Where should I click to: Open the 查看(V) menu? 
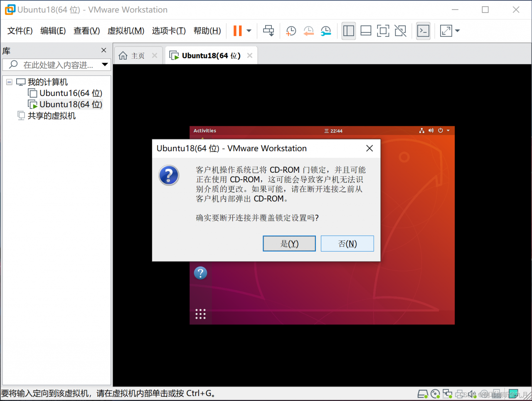pos(86,31)
